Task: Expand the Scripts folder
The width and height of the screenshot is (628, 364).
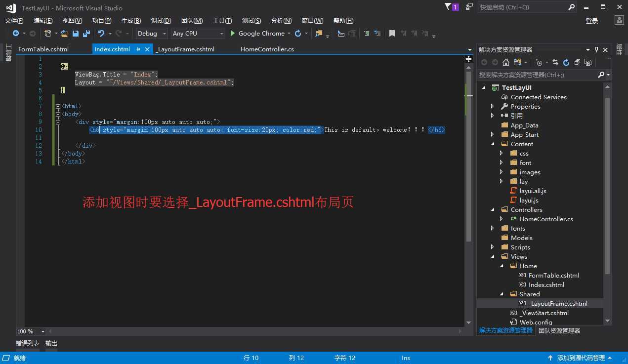Action: 492,247
